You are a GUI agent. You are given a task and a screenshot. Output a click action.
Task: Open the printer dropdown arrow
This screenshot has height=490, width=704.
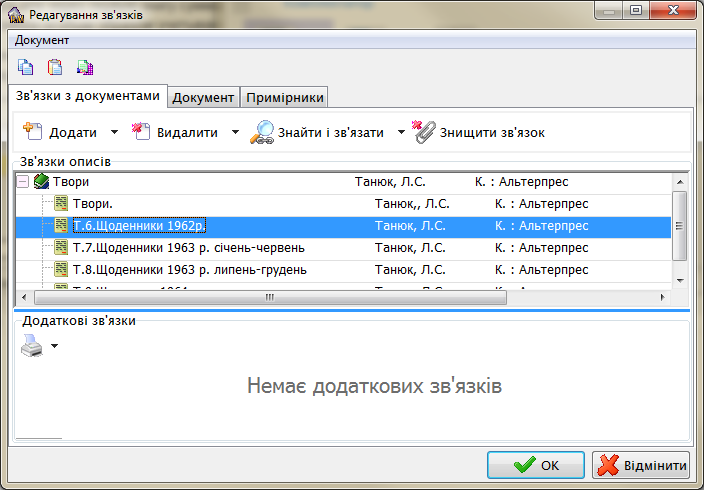click(x=55, y=347)
